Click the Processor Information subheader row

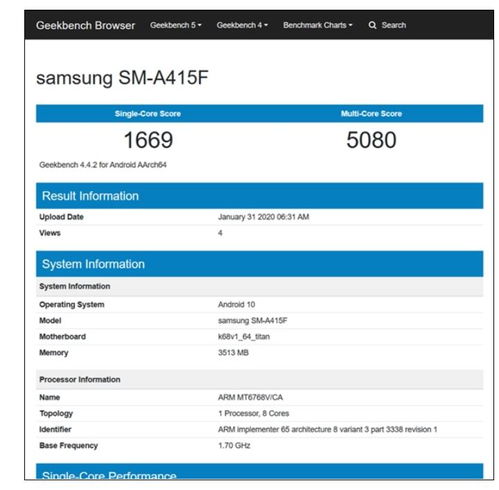coord(259,379)
